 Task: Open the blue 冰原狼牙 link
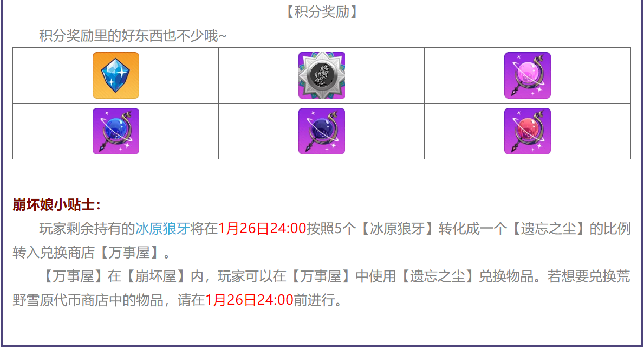coord(162,228)
